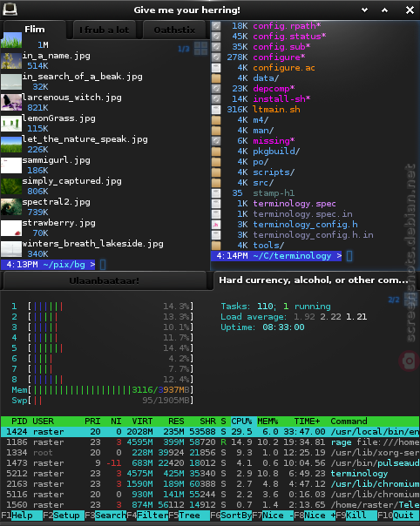
Task: Click the Mem usage bar in htop
Action: pos(103,390)
